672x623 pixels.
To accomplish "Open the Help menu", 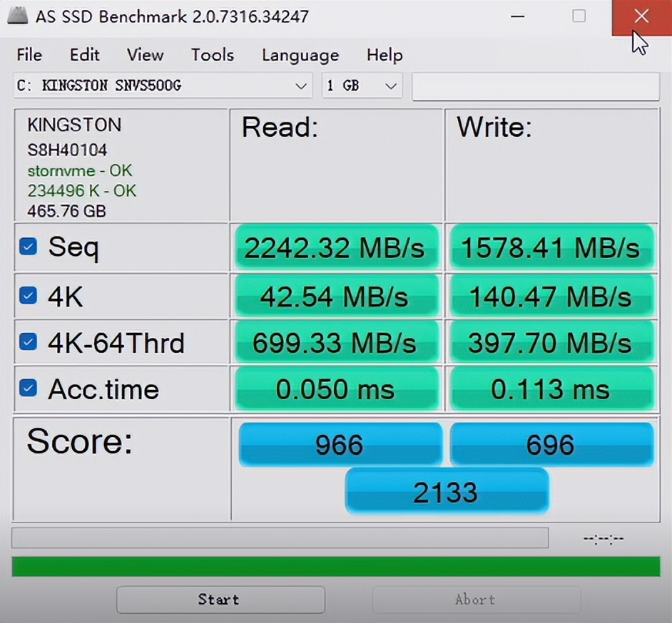I will tap(385, 55).
